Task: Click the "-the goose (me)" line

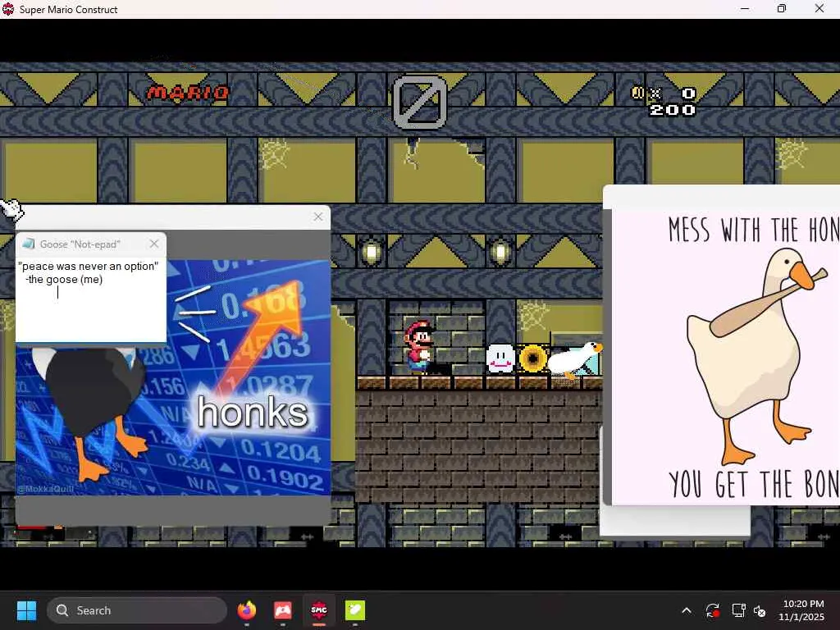Action: 64,279
